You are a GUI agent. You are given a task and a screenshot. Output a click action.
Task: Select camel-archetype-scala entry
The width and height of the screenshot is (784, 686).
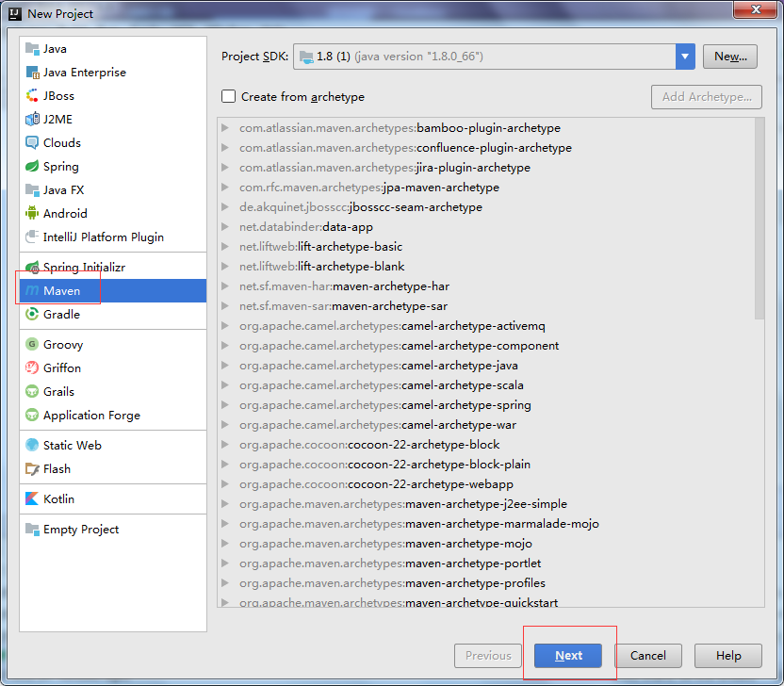point(382,385)
